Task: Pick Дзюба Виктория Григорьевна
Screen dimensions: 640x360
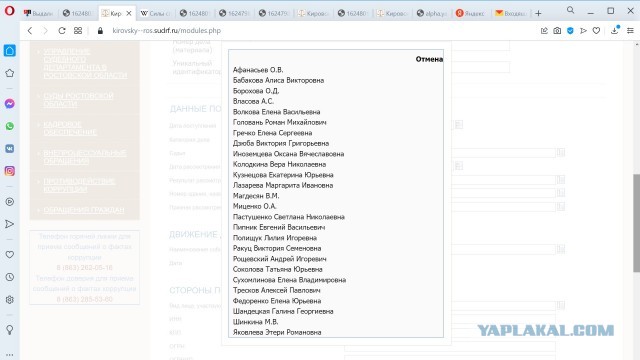Action: click(x=281, y=143)
